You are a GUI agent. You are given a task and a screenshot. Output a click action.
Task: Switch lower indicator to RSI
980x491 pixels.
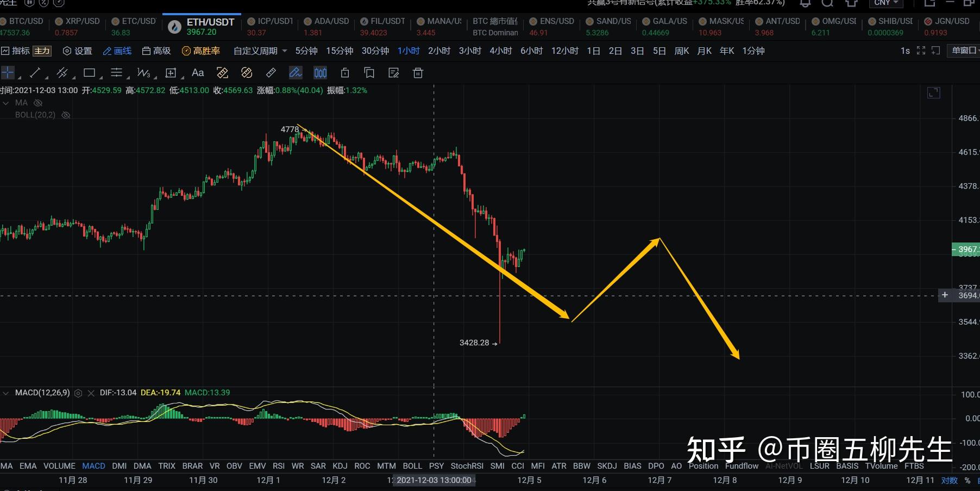279,466
